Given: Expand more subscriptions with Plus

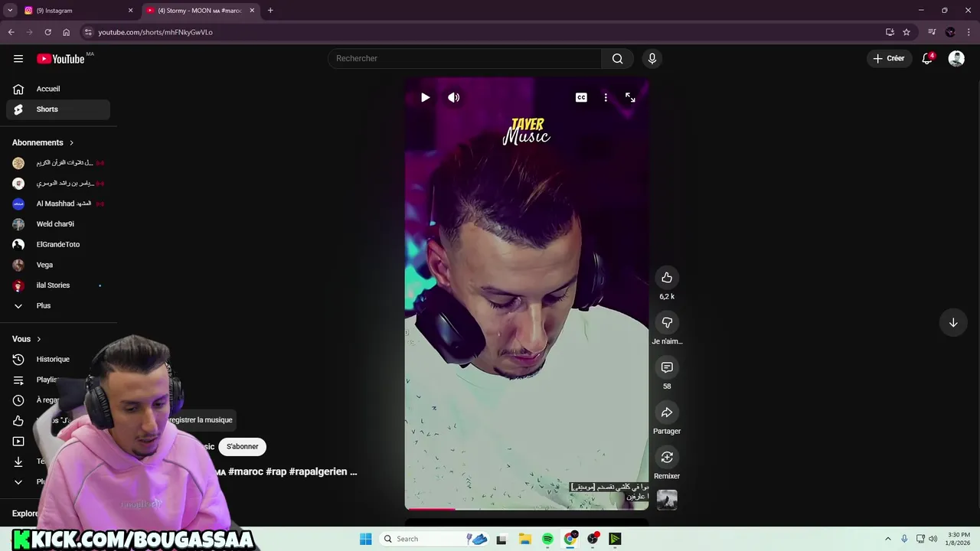Looking at the screenshot, I should (58, 305).
